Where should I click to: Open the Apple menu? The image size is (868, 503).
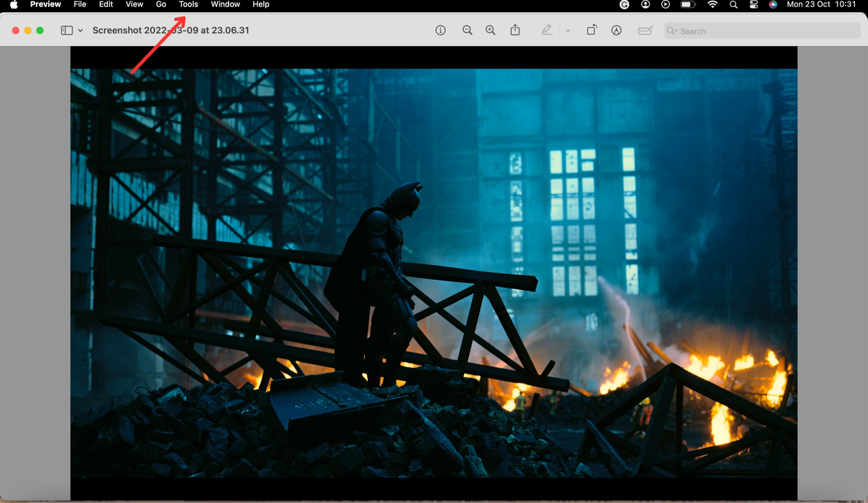coord(12,5)
